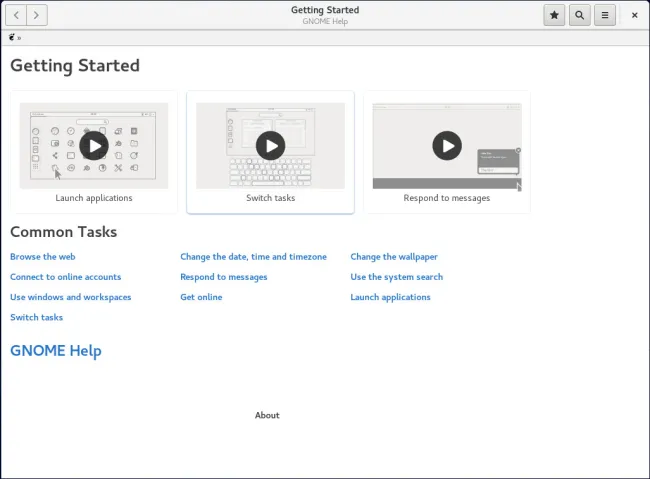
Task: Select Use windows and workspaces link
Action: [70, 297]
